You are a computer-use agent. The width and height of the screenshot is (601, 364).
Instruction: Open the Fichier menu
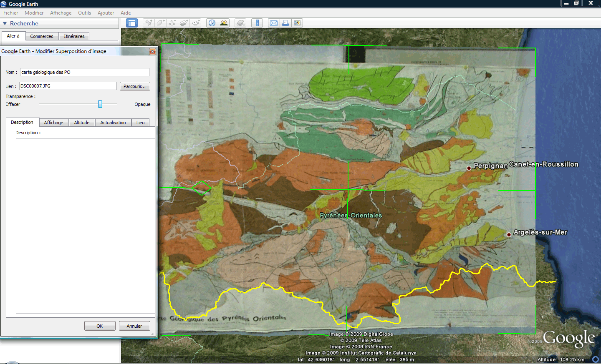click(x=11, y=13)
